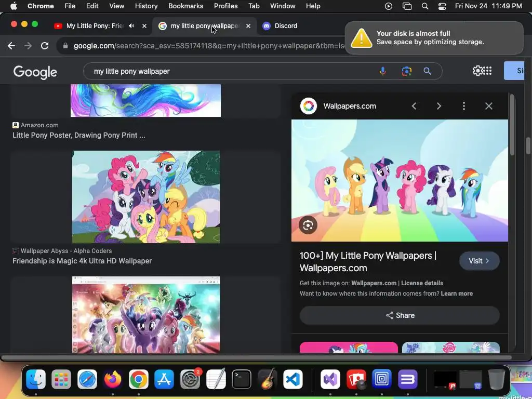
Task: Go forward with the browser forward arrow
Action: pos(28,46)
